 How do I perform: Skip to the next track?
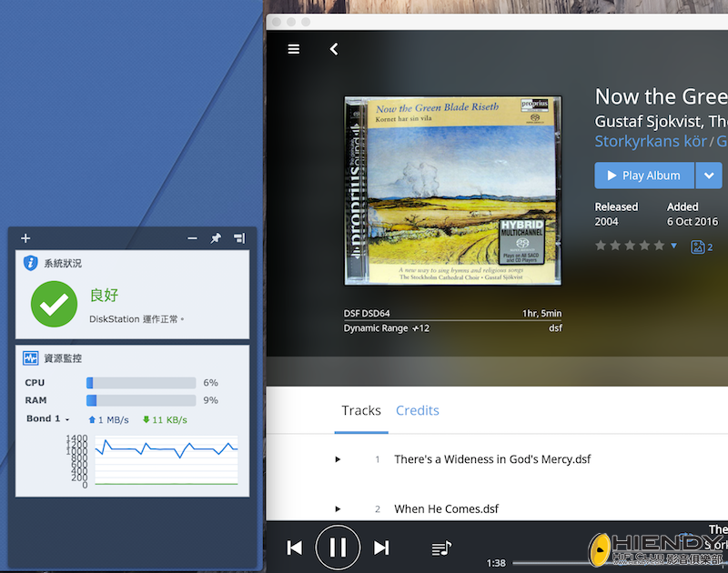coord(381,548)
